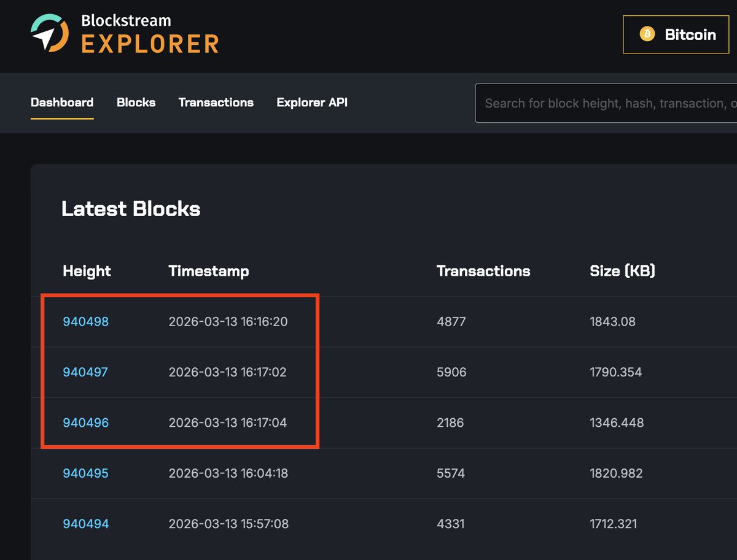Click the Timestamp column header
Screen dimensions: 737x560
(209, 271)
